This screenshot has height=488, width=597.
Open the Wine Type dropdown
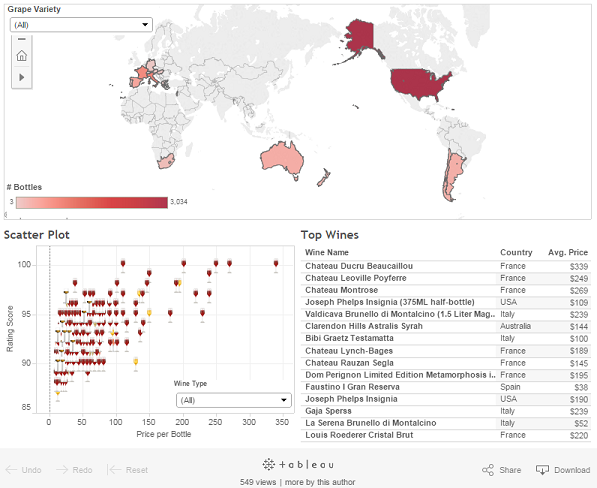(x=234, y=400)
